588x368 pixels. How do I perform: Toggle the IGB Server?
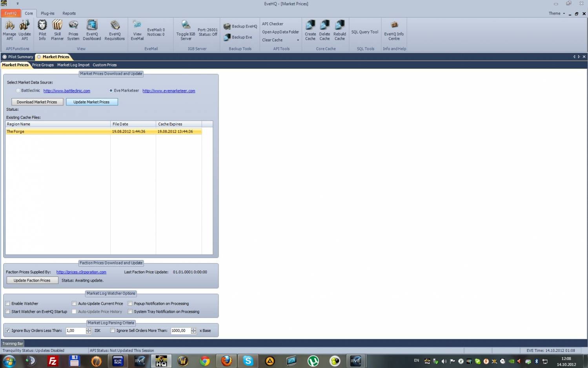coord(186,30)
